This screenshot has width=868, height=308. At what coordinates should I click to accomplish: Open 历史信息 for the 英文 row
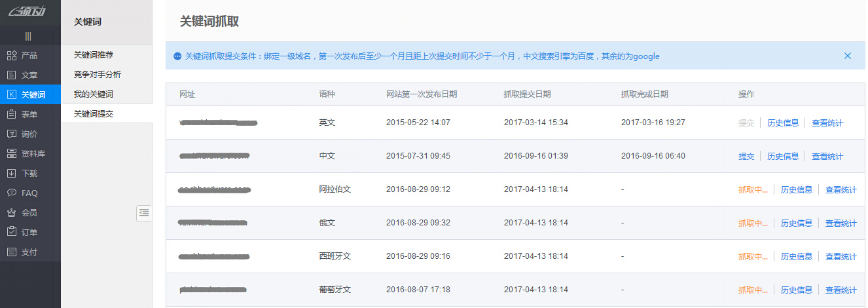pos(783,123)
